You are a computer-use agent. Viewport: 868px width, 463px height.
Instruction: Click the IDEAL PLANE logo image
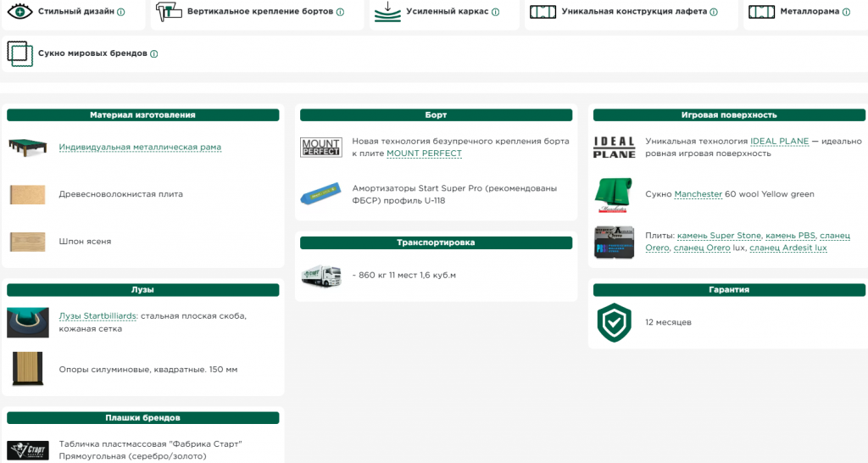point(614,148)
